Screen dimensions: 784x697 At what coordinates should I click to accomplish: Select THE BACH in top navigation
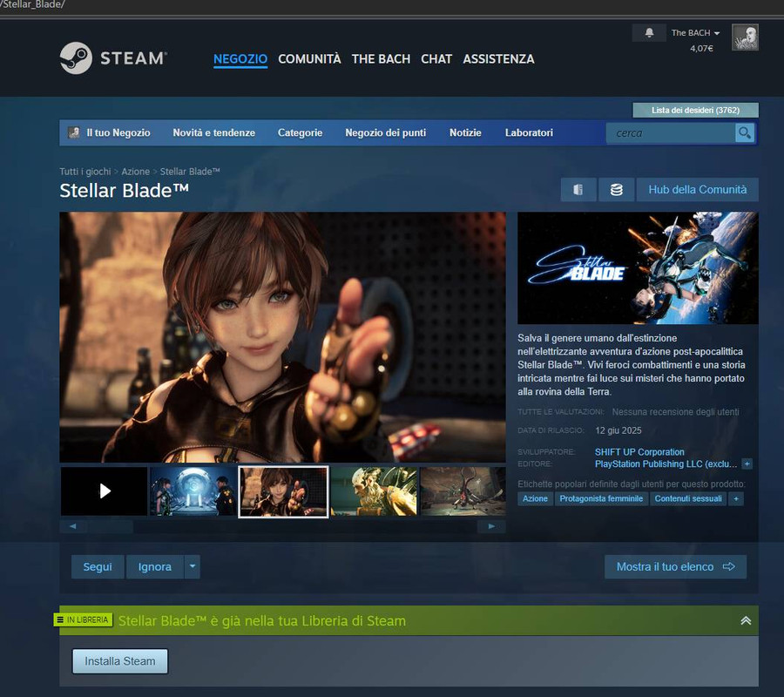coord(381,59)
